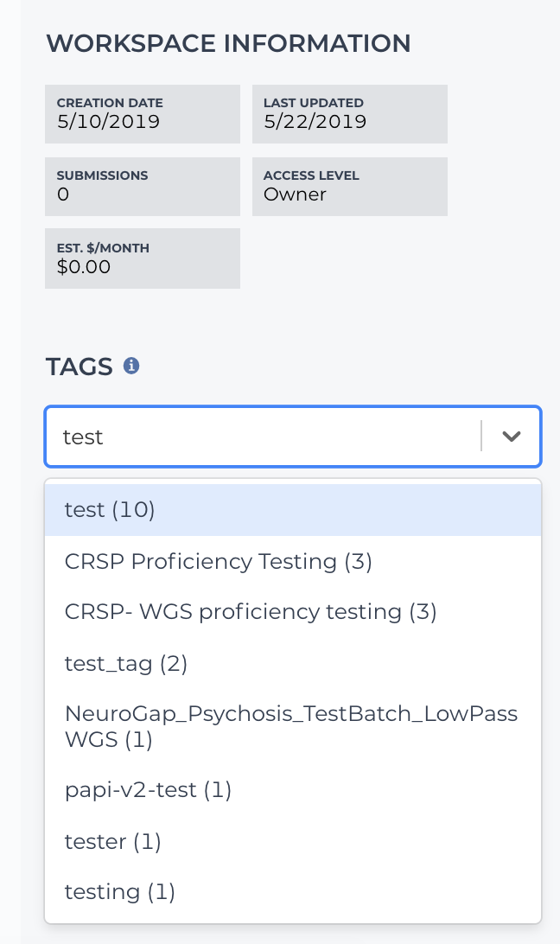
Task: Click the Est. $/Month cost tile
Action: point(143,258)
